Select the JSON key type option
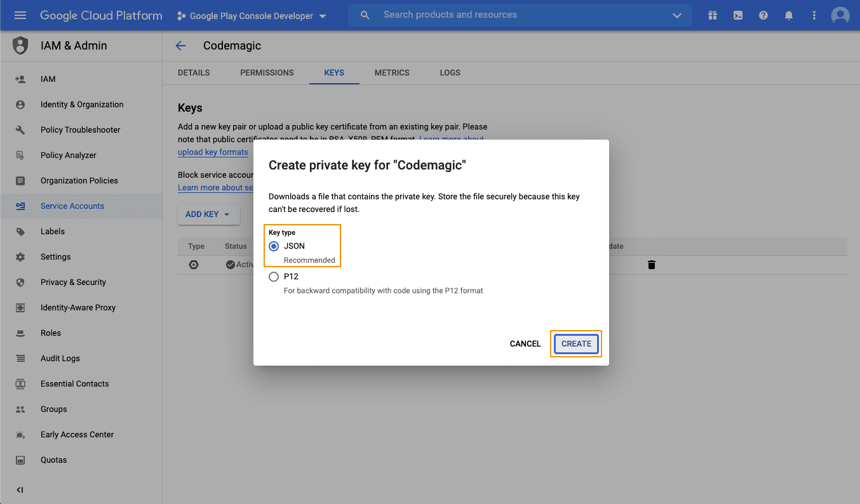Image resolution: width=860 pixels, height=504 pixels. click(x=274, y=246)
